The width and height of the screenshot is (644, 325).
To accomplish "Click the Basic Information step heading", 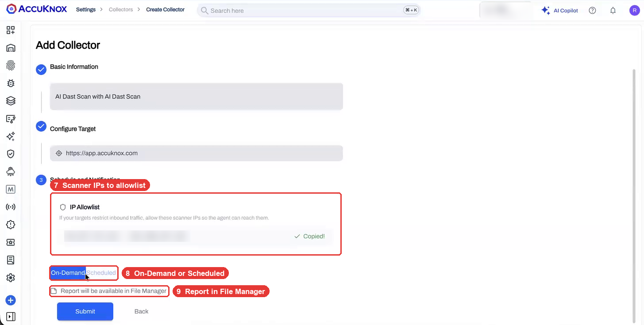I will (x=74, y=67).
